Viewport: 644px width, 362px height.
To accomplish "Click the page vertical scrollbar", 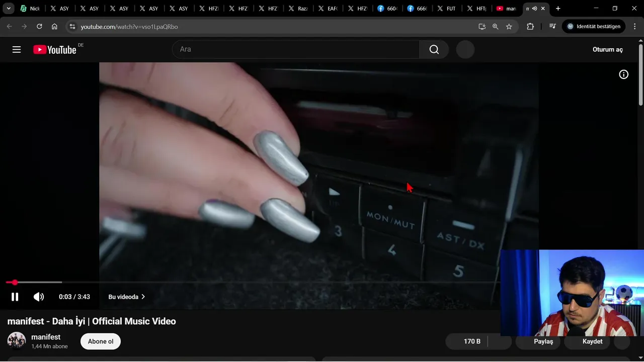I will 640,75.
